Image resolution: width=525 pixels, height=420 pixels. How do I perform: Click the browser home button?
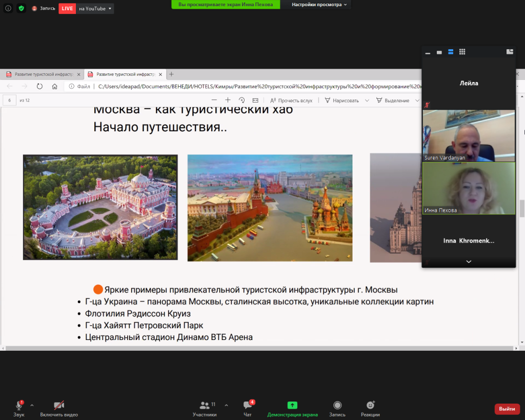click(55, 87)
